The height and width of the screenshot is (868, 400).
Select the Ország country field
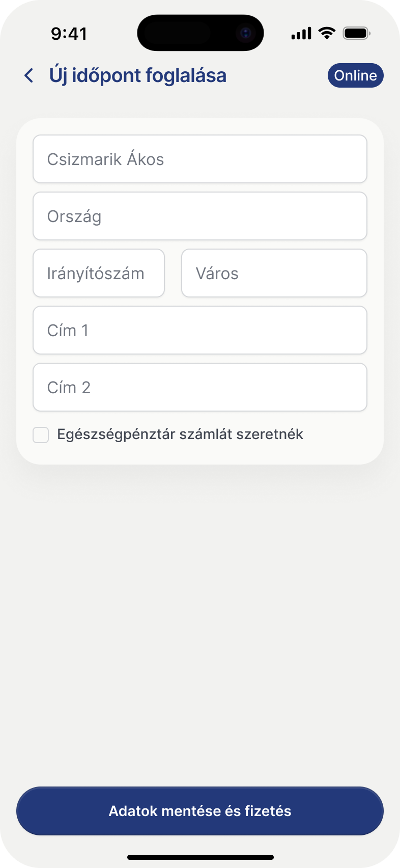point(200,216)
